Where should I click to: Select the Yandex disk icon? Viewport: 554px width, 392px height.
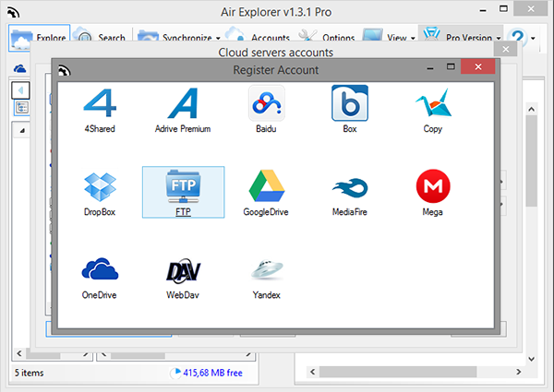(267, 270)
